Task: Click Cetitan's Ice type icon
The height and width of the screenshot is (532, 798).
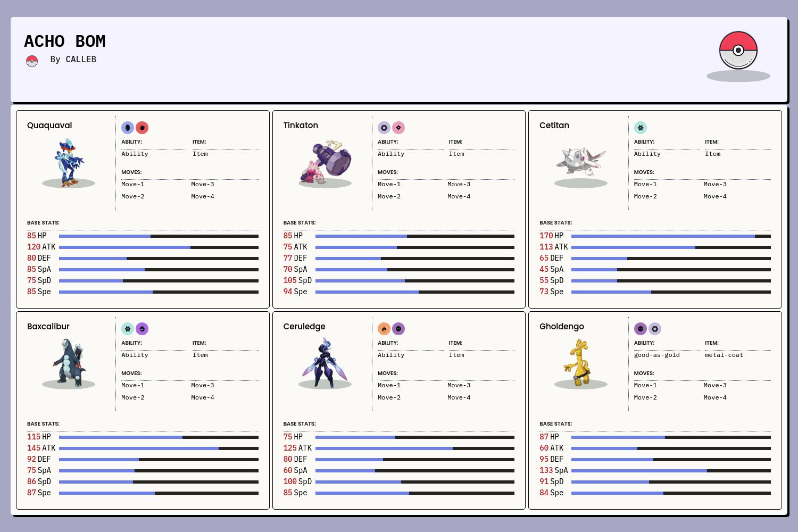Action: [x=641, y=128]
